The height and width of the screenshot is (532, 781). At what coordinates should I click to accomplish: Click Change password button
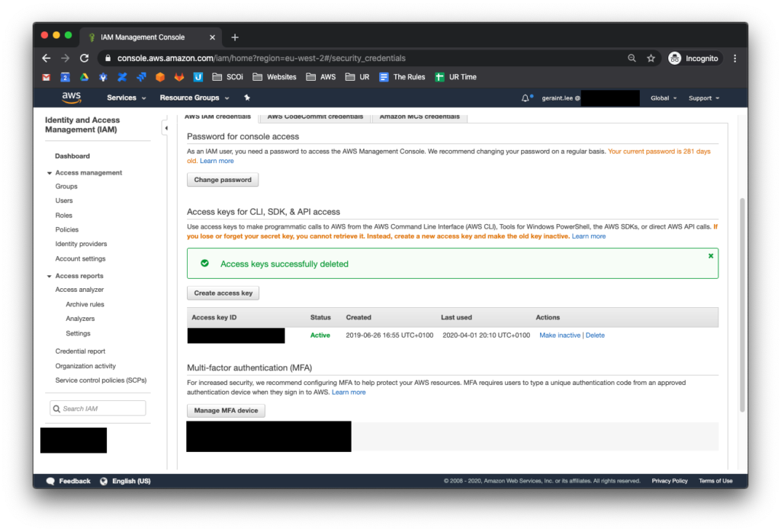(x=223, y=180)
